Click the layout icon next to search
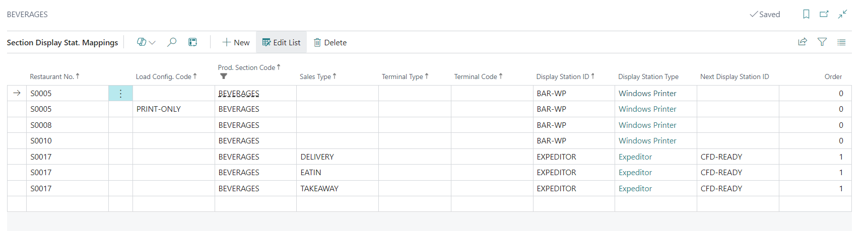The height and width of the screenshot is (231, 868). click(192, 42)
